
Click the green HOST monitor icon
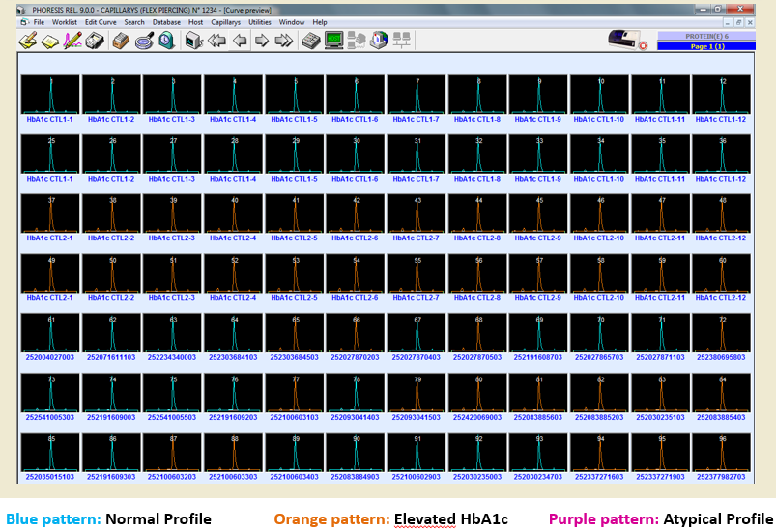(333, 41)
